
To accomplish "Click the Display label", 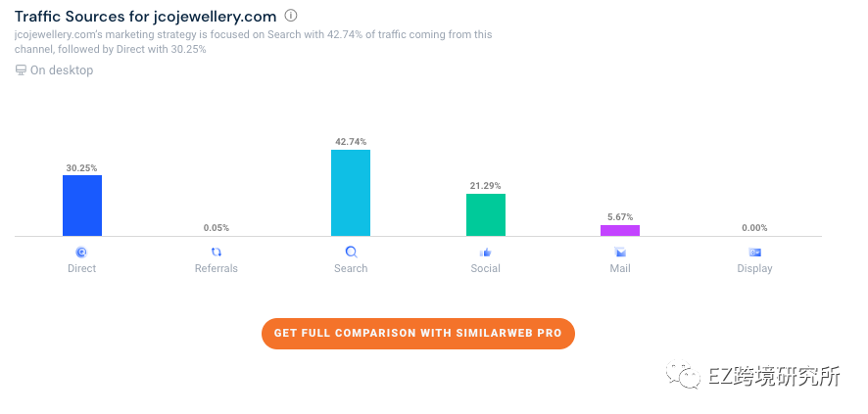I will point(754,268).
